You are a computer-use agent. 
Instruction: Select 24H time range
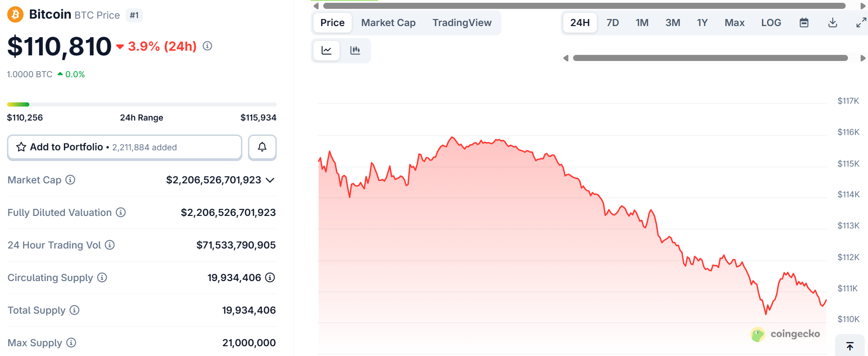click(580, 23)
